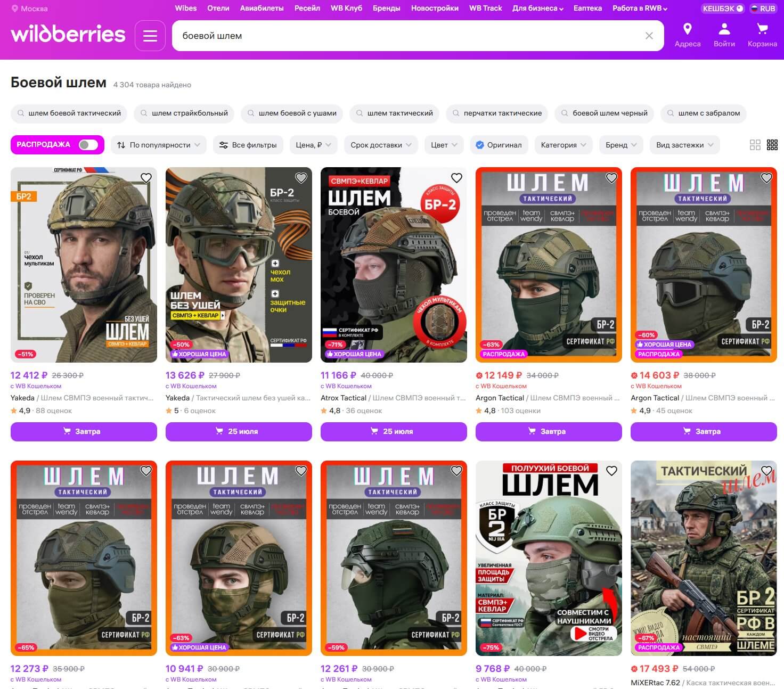Favorite the Atrox Tactical helmet
This screenshot has width=784, height=689.
tap(456, 178)
